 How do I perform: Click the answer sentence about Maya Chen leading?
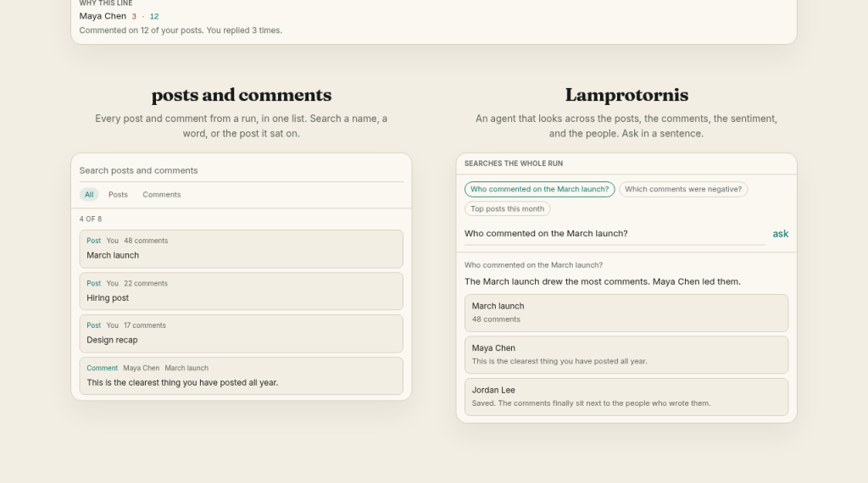[603, 281]
